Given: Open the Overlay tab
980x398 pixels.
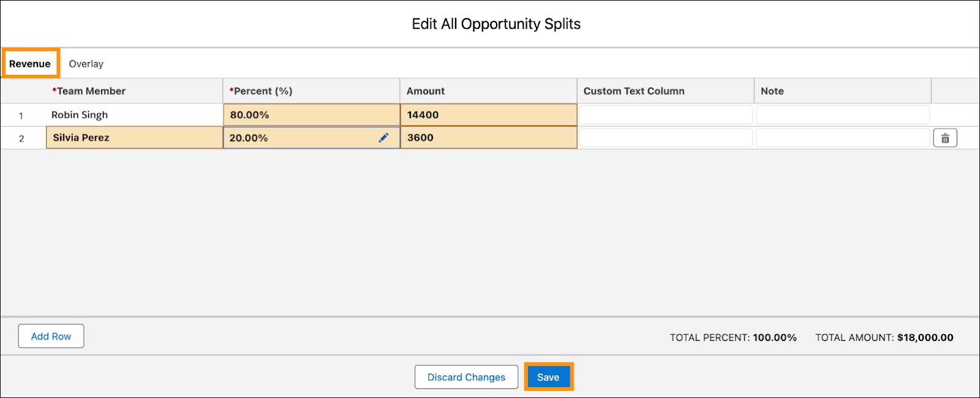Looking at the screenshot, I should click(x=86, y=64).
